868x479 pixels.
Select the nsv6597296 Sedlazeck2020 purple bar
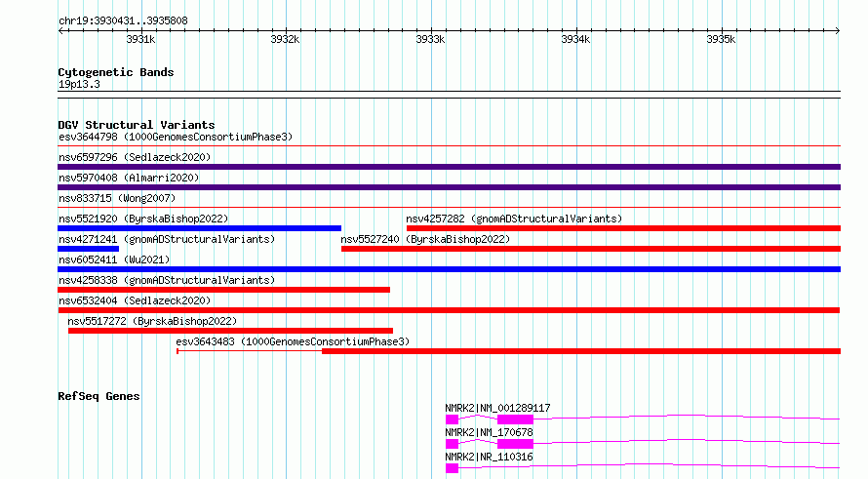click(x=449, y=167)
